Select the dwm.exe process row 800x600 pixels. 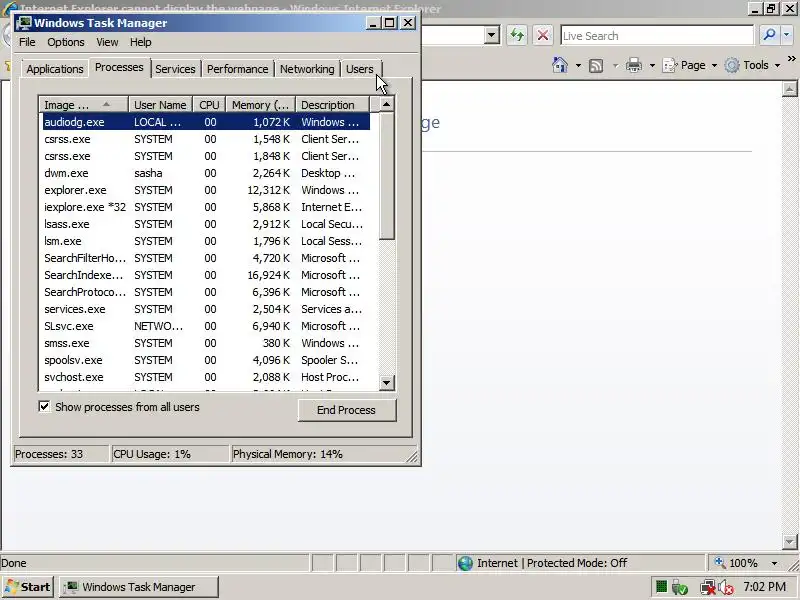(206, 173)
